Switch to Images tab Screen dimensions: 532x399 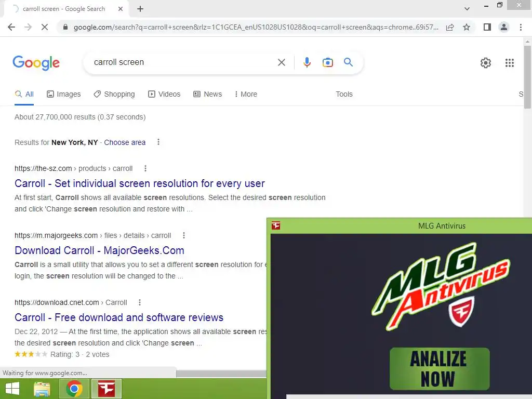coord(64,95)
